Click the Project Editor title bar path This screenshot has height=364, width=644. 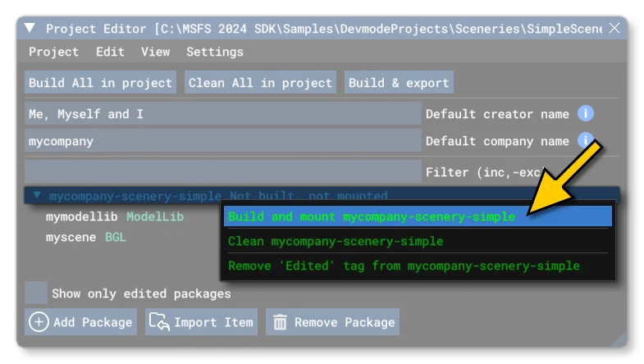coord(324,29)
